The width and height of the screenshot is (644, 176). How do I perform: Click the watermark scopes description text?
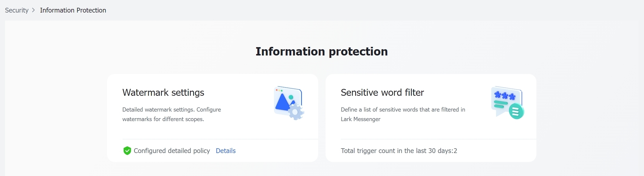(172, 114)
